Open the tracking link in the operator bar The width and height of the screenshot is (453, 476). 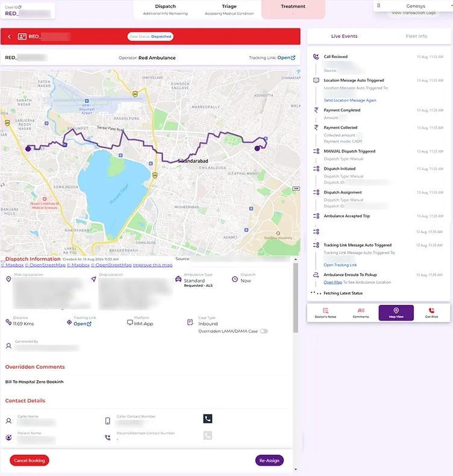(286, 58)
